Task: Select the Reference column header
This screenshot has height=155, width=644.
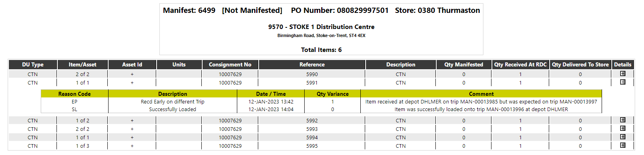Action: pos(312,64)
